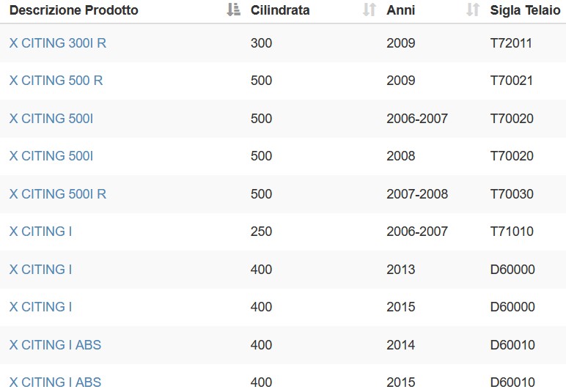Open X CITING I 250 cc link
Screen dimensions: 566x392
click(41, 231)
